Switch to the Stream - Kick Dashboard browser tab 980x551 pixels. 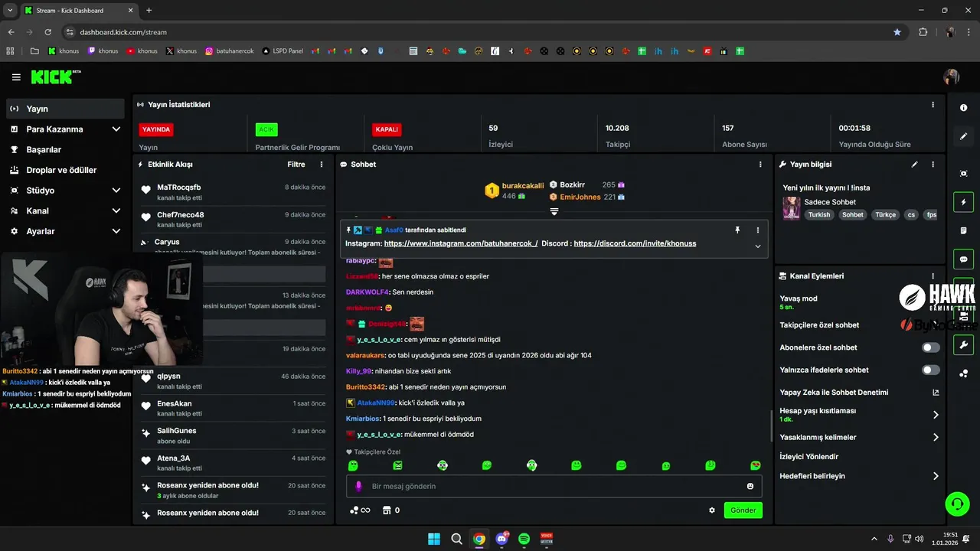[80, 11]
